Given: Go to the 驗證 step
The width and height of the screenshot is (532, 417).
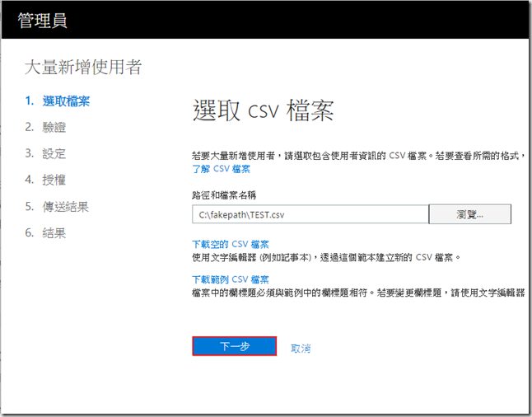Looking at the screenshot, I should pos(54,127).
